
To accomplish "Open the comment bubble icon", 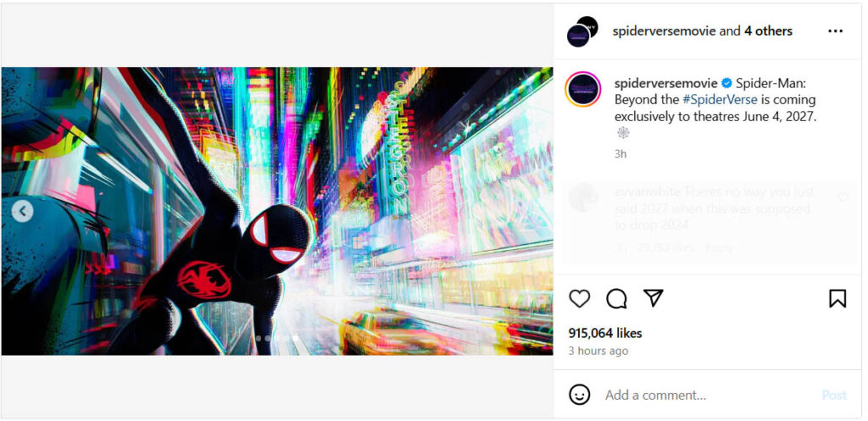I will (x=616, y=299).
